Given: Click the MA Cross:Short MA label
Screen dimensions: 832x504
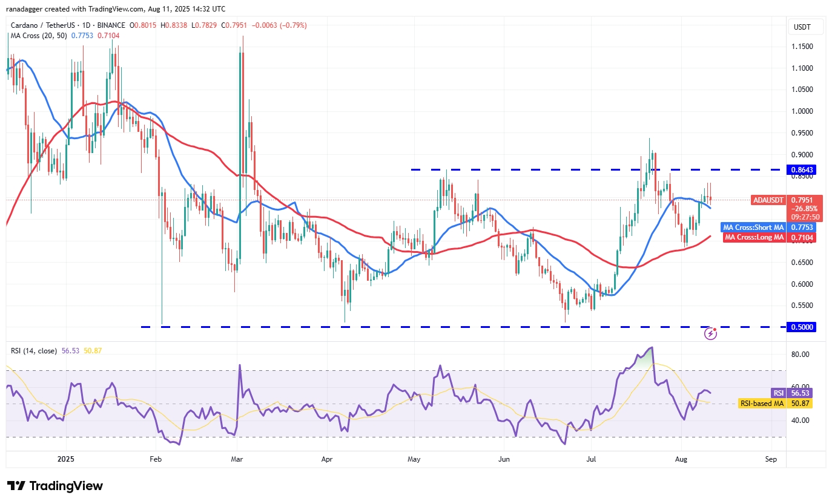Looking at the screenshot, I should (753, 227).
